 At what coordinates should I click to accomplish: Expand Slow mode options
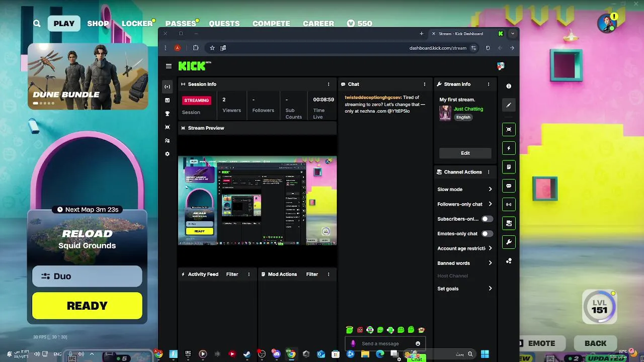click(490, 189)
